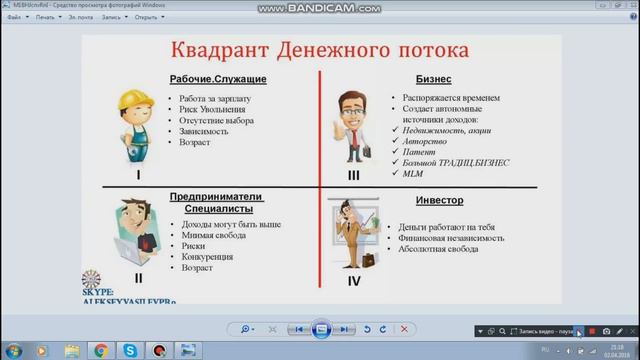Take a screenshot with Bandicam camera icon
This screenshot has height=360, width=640.
click(607, 331)
